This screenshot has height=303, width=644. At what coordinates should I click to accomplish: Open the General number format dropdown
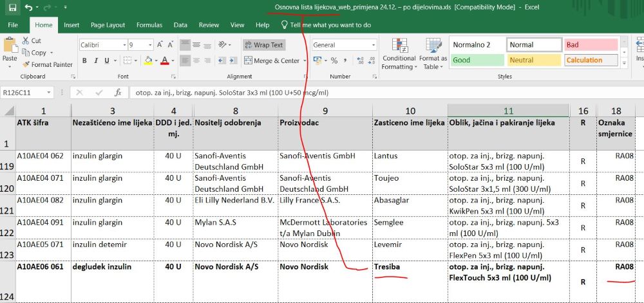point(374,45)
